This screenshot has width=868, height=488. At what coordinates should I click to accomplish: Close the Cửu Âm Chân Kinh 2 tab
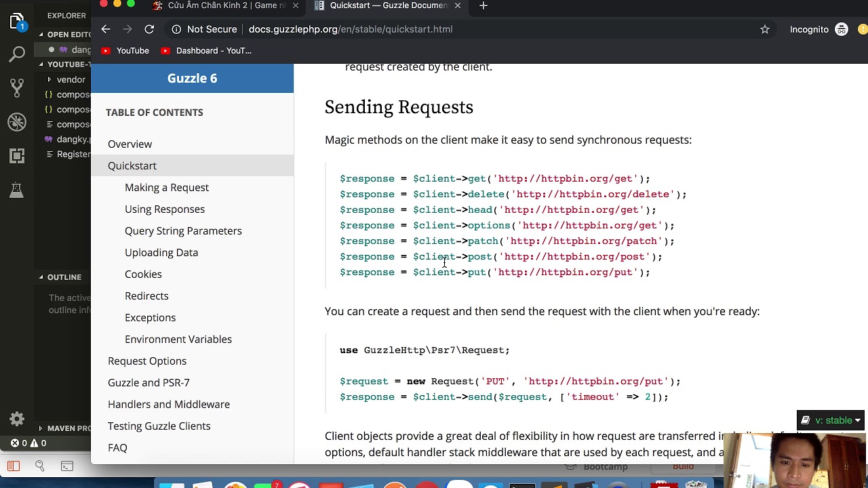pos(296,5)
